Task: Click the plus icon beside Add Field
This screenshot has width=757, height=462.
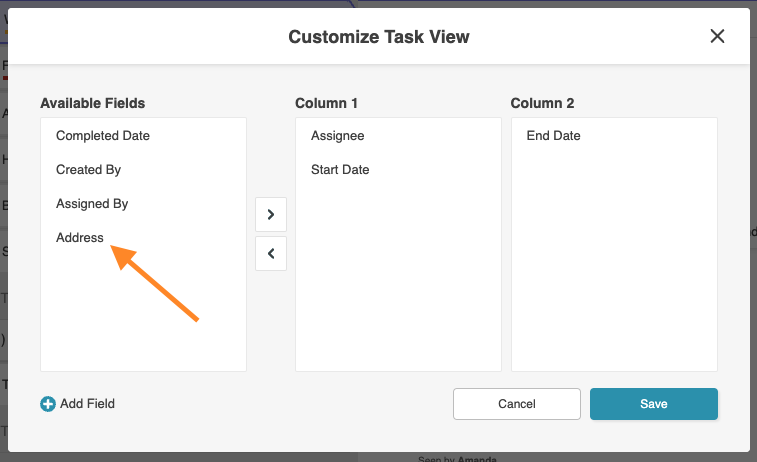Action: (48, 404)
